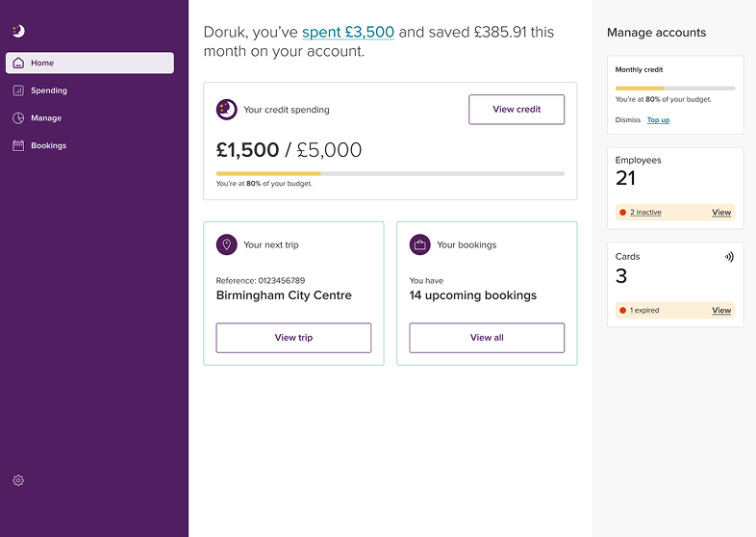This screenshot has height=537, width=756.
Task: Click the contactless icon on the Cards panel
Action: click(x=729, y=257)
